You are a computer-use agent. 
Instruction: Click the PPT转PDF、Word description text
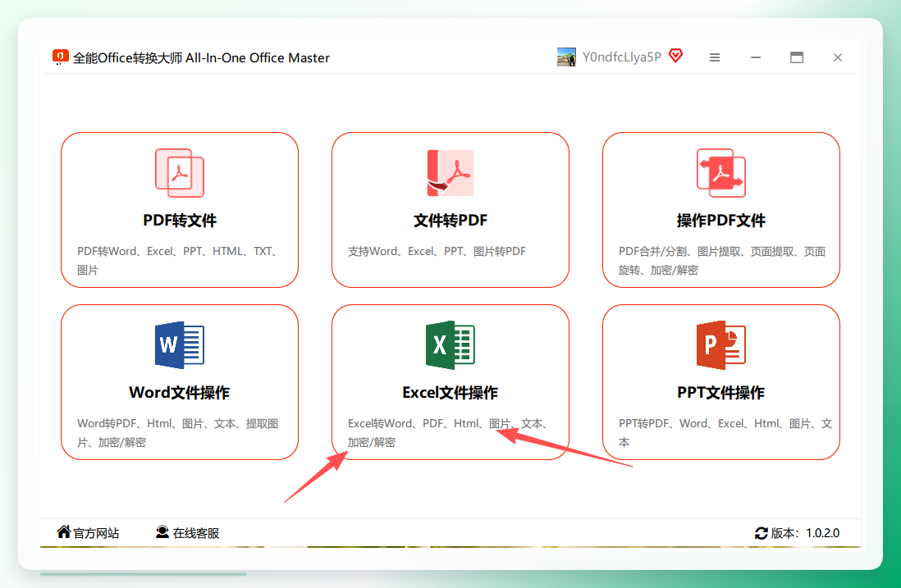click(725, 433)
